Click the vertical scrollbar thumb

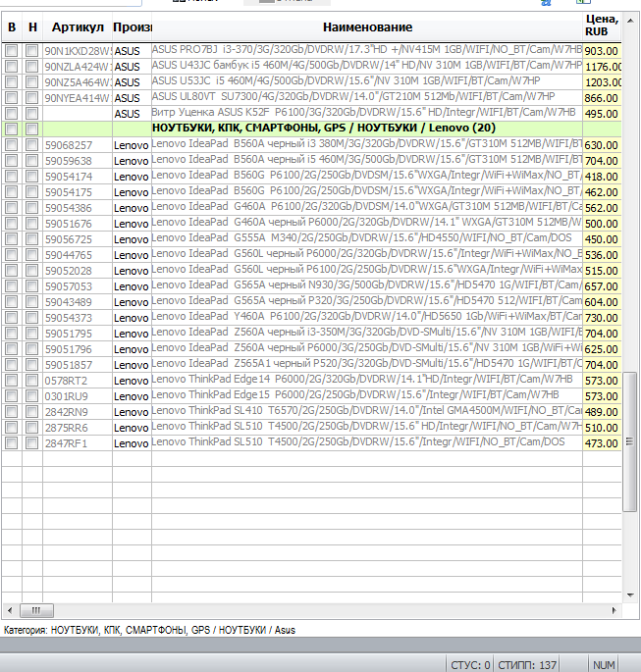[x=630, y=441]
